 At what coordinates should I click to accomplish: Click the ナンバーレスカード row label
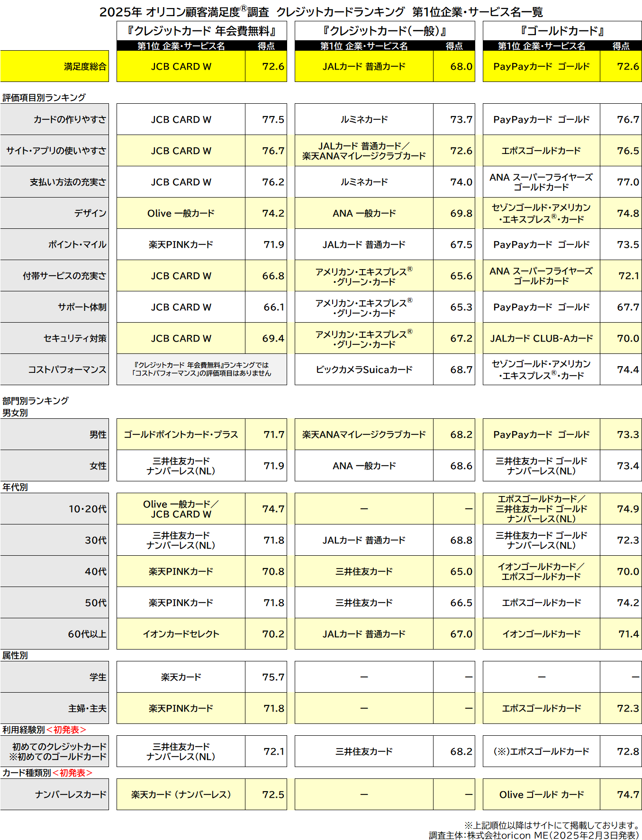pos(54,795)
